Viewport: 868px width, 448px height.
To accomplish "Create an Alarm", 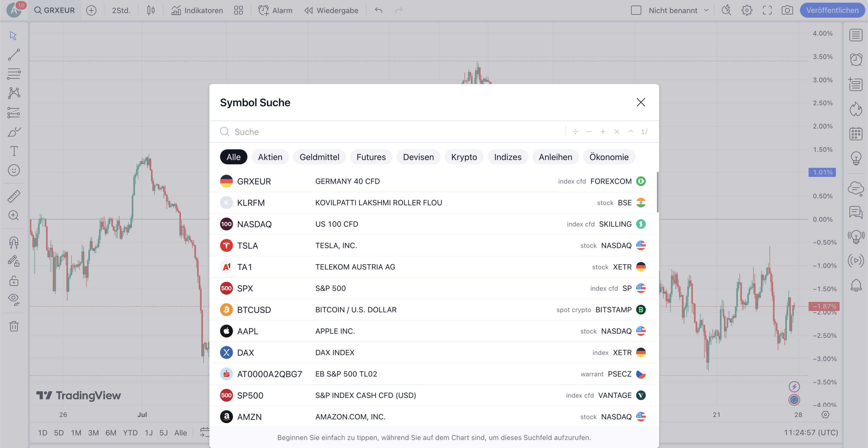I will coord(275,10).
